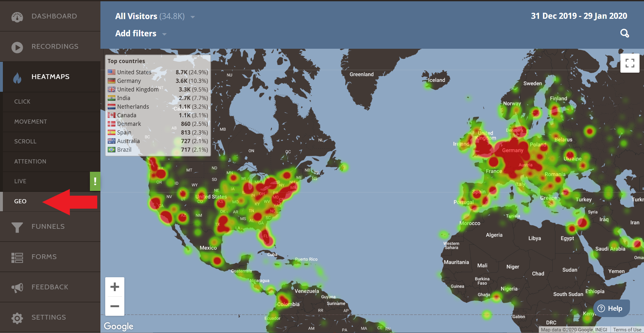Enter fullscreen with the map expand icon

[x=630, y=63]
